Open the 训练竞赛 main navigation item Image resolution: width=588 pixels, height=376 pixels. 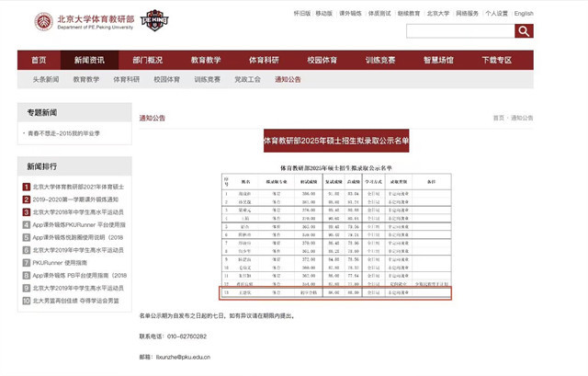(380, 60)
